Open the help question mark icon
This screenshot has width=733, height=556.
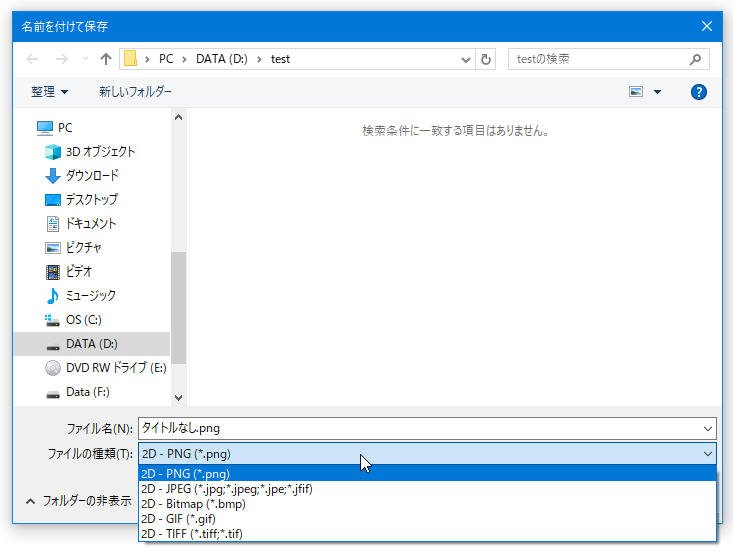tap(698, 92)
